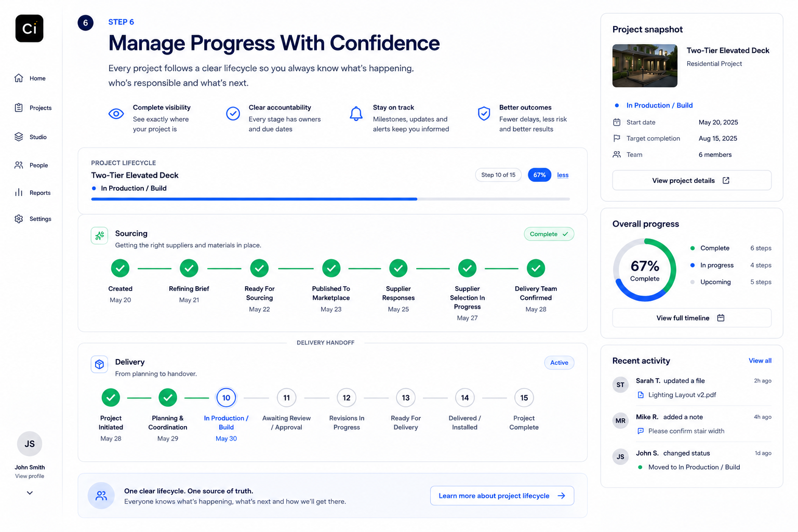Collapse lifecycle using the less link

coord(563,175)
